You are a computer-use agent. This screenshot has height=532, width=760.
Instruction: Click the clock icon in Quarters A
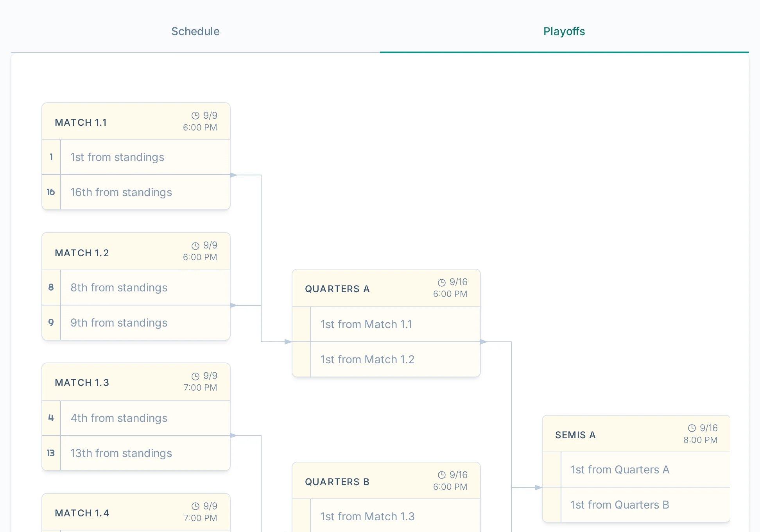442,282
